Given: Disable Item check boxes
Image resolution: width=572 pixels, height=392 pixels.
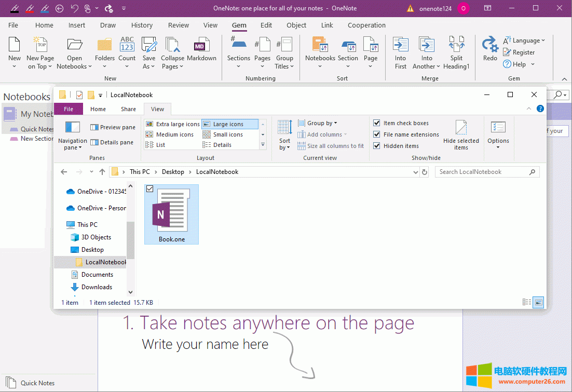Looking at the screenshot, I should click(x=376, y=123).
